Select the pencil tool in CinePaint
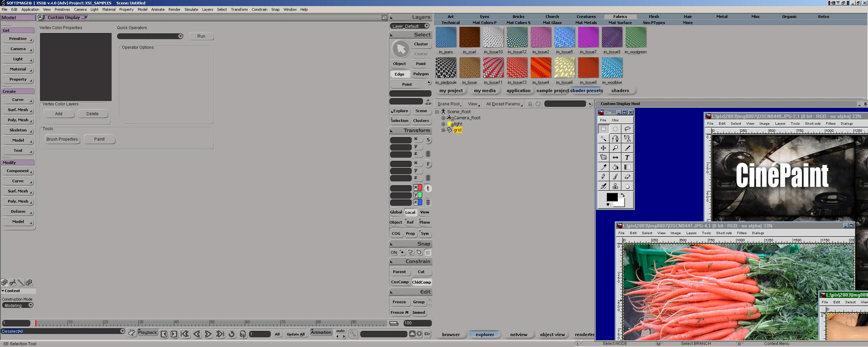 tap(603, 176)
